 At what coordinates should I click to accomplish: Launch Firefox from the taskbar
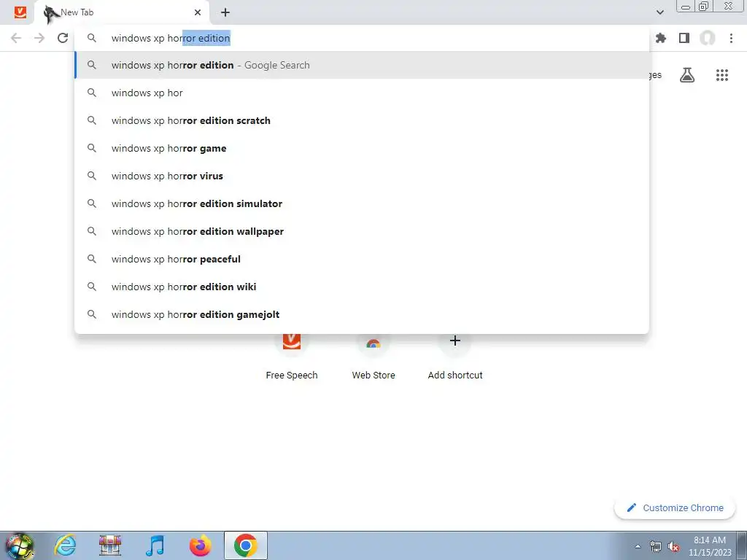point(200,545)
